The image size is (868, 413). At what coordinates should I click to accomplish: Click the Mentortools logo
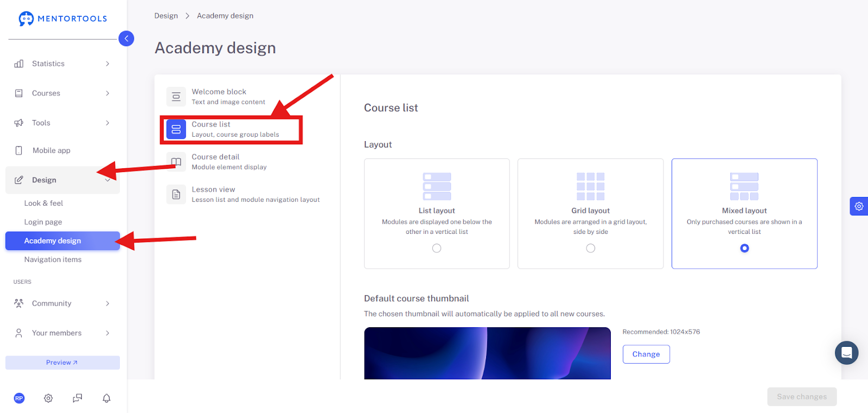click(63, 18)
